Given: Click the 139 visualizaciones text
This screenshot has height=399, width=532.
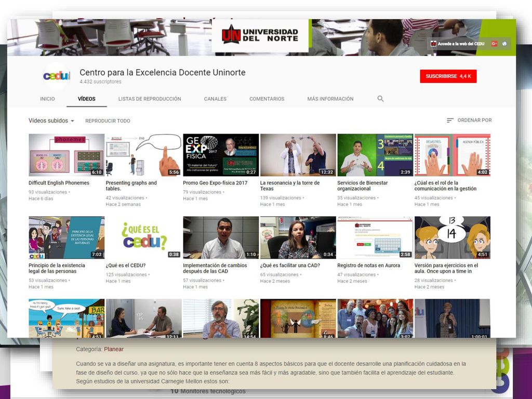Looking at the screenshot, I should click(281, 198).
